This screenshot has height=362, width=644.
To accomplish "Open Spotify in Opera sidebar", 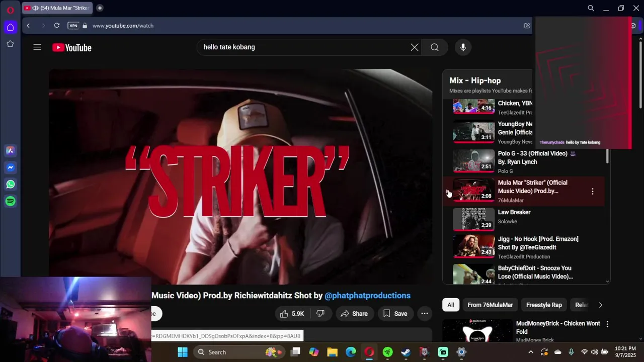I will tap(10, 201).
